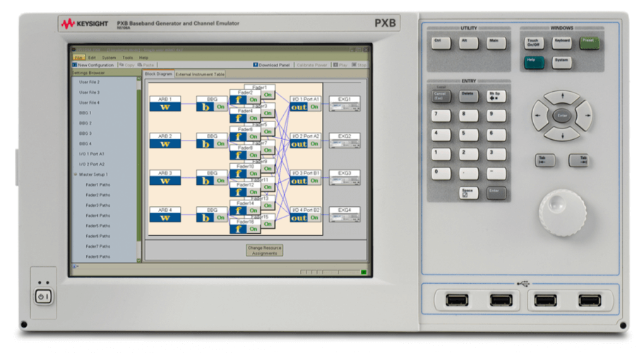The width and height of the screenshot is (644, 353).
Task: Click the New Configuration toolbar icon
Action: click(75, 65)
